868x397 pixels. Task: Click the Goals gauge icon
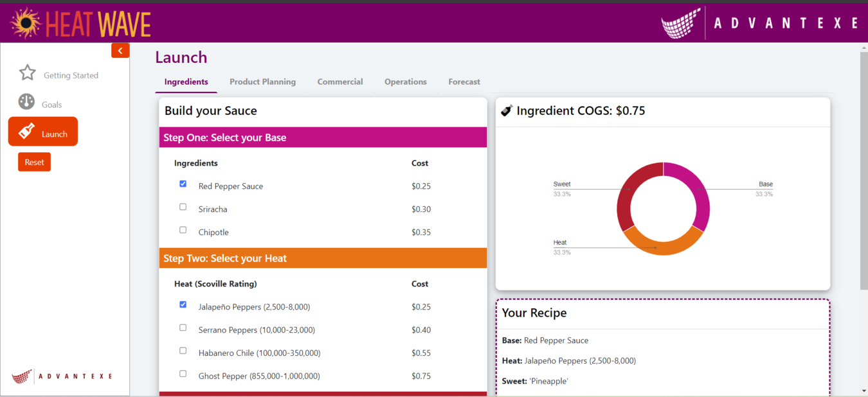pyautogui.click(x=26, y=101)
